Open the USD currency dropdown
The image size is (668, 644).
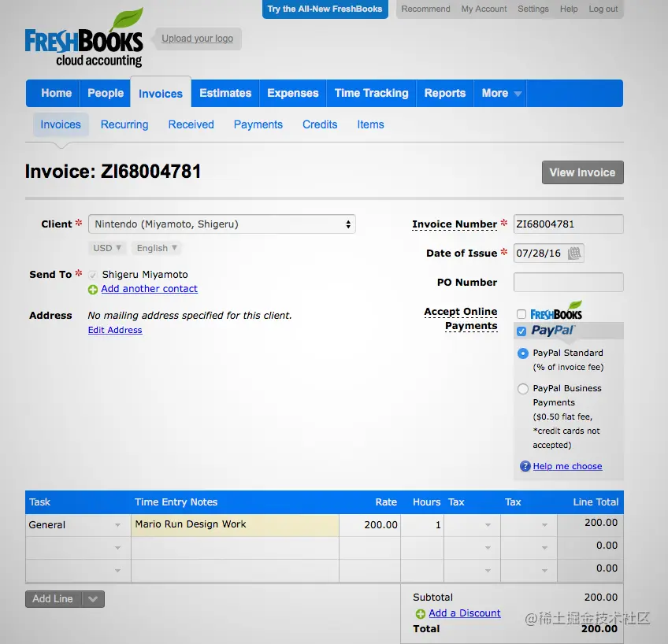click(x=107, y=248)
